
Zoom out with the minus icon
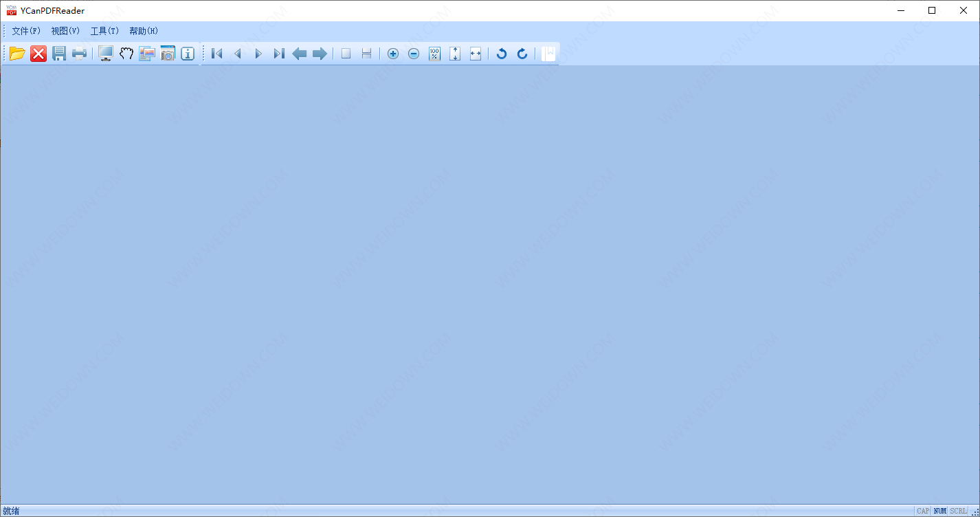[414, 54]
